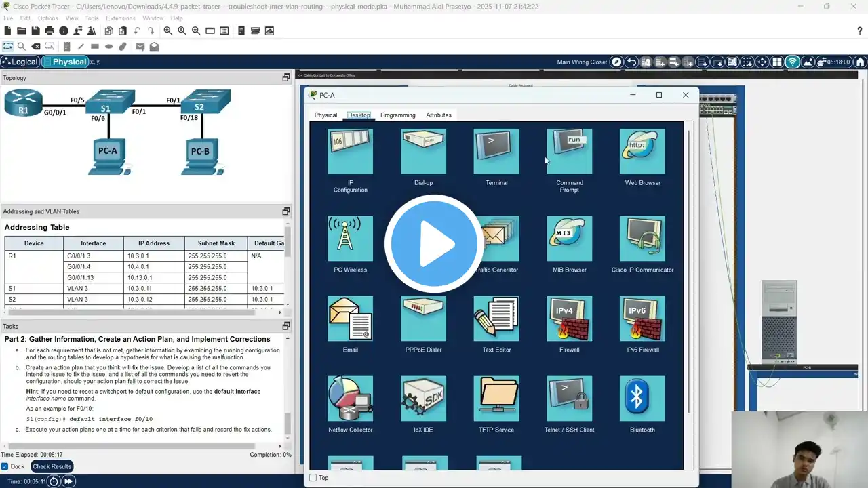Click the PC-A device in topology

pos(108,157)
